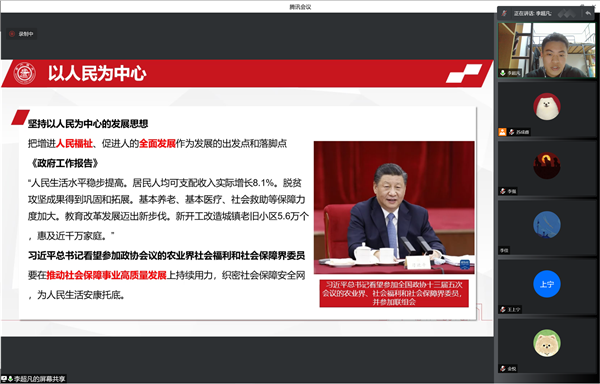
Task: Click the muted mic icon under the Pomeranian avatar
Action: (x=503, y=369)
